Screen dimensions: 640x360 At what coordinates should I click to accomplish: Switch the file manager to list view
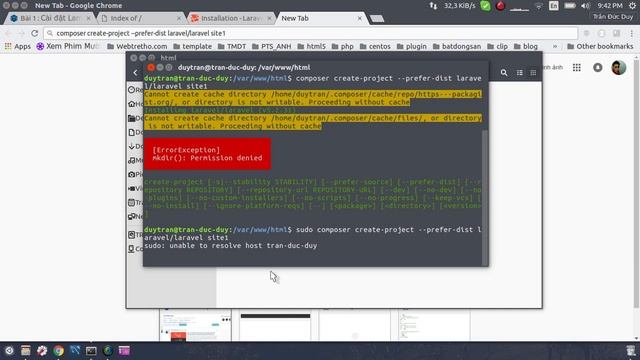click(520, 73)
